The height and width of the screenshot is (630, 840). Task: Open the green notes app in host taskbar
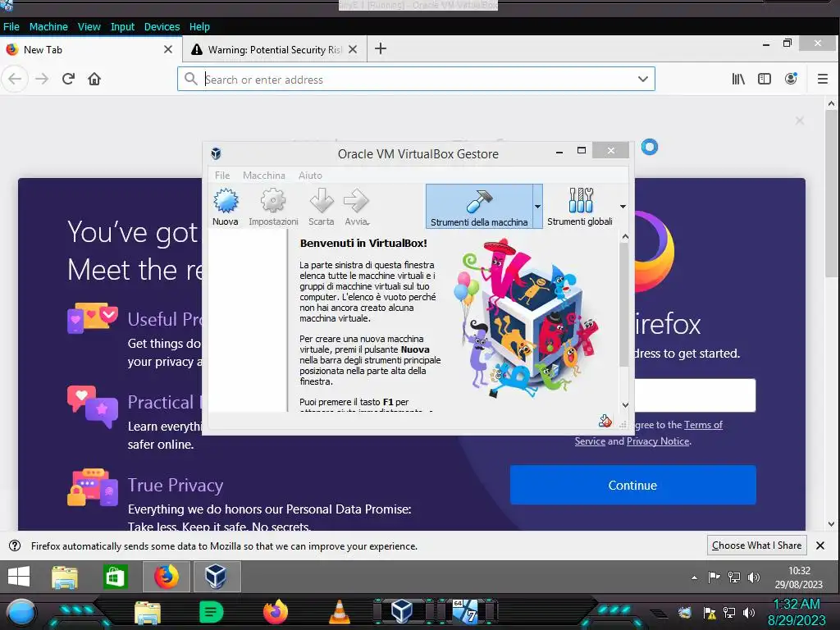pyautogui.click(x=211, y=612)
